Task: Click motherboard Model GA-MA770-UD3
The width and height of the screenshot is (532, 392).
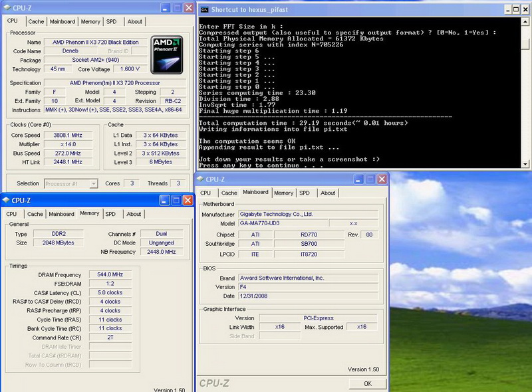Action: click(283, 223)
